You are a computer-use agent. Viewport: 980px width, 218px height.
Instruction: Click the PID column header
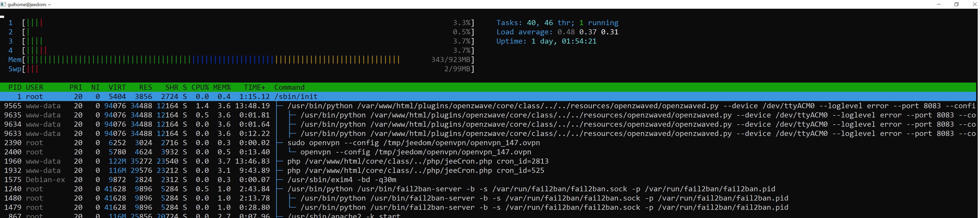(x=15, y=87)
